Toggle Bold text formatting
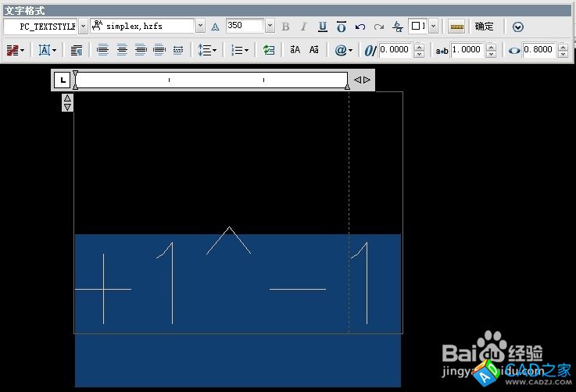Viewport: 576px width, 392px height. [285, 27]
